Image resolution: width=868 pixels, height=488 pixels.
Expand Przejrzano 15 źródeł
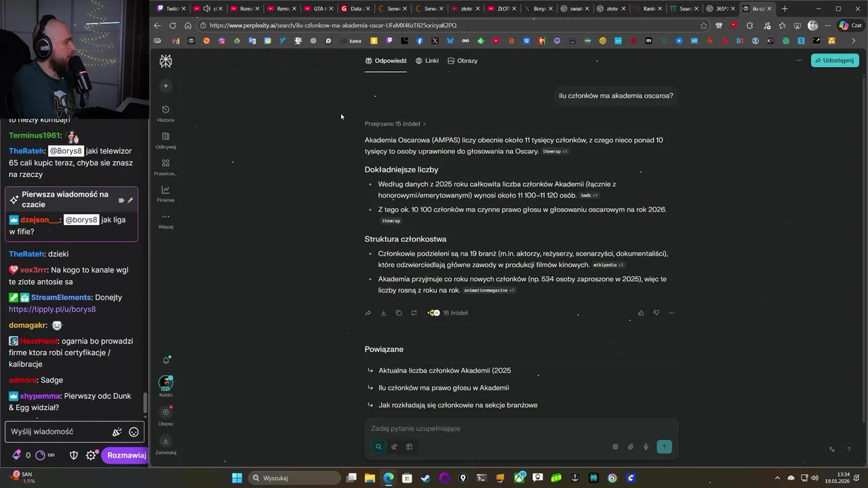coord(395,124)
